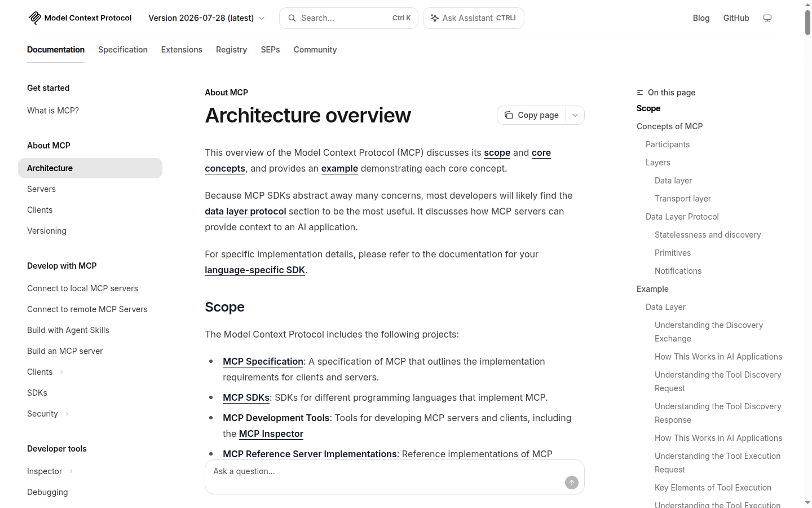Click the scroll down arrow of the scrollbar
812x508 pixels.
[x=807, y=503]
